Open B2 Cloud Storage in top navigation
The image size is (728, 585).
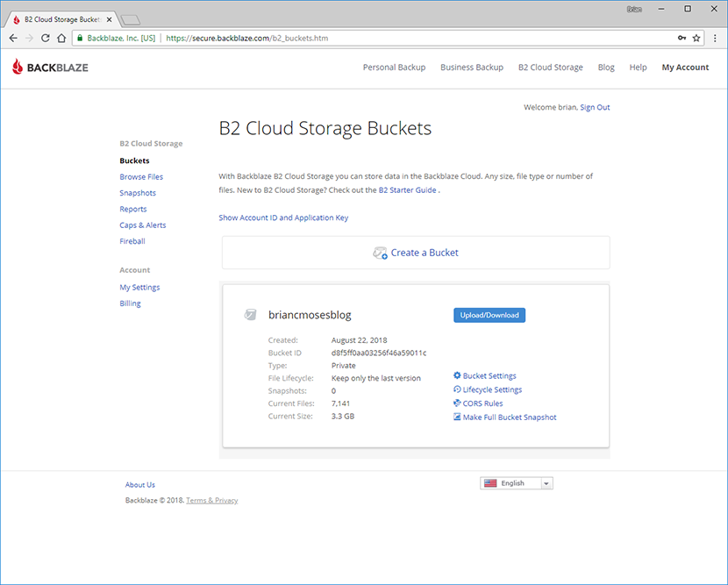point(550,68)
